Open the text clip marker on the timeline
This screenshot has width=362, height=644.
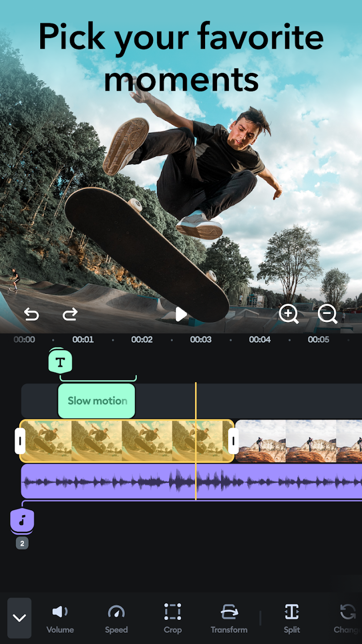(60, 361)
